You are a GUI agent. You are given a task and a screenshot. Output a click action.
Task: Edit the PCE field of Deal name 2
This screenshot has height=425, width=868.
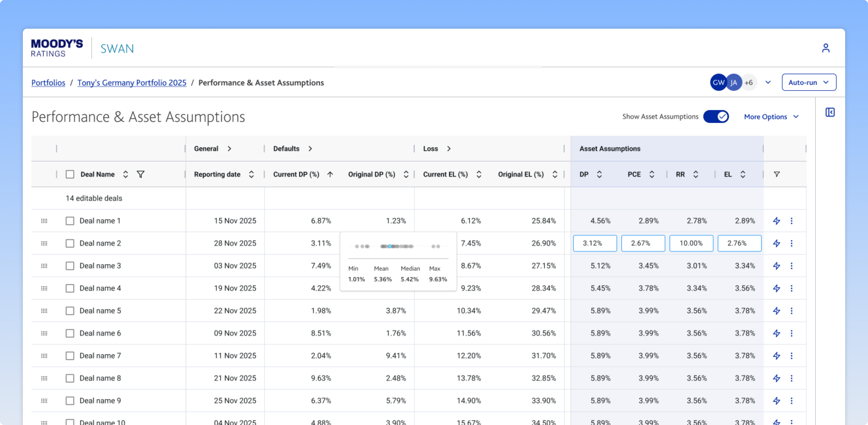(x=643, y=243)
